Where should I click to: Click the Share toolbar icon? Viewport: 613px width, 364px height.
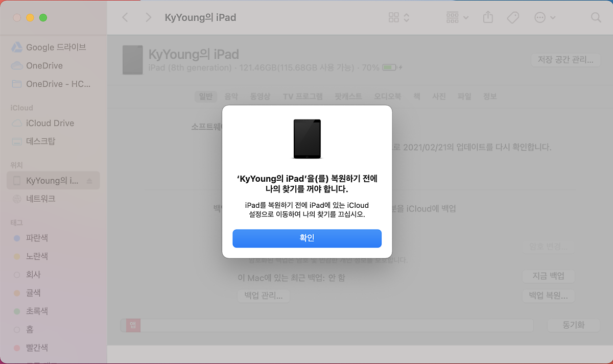click(488, 17)
